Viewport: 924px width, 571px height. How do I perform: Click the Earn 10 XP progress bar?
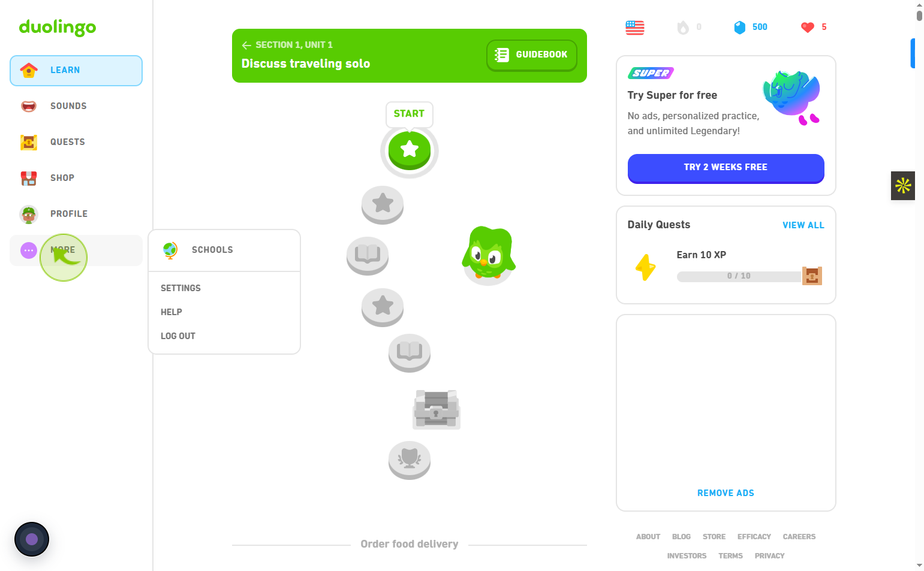click(x=739, y=276)
